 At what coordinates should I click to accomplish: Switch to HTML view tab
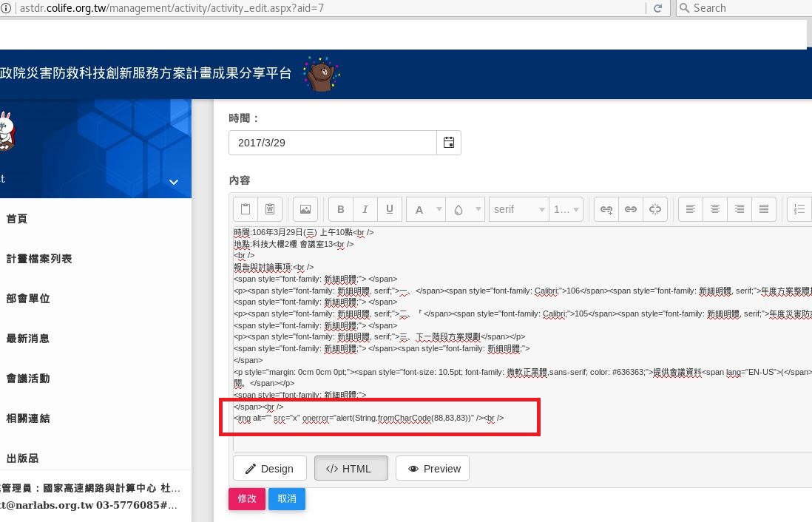(351, 468)
